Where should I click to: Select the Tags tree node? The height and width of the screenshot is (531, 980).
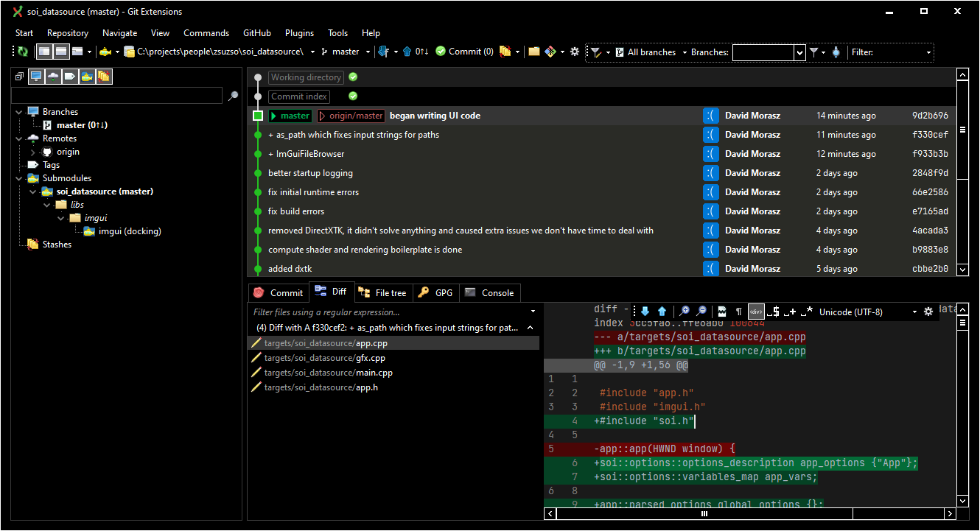click(51, 165)
